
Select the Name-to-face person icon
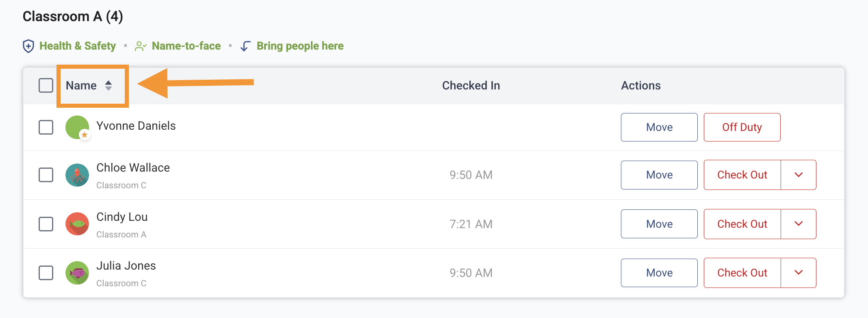141,46
